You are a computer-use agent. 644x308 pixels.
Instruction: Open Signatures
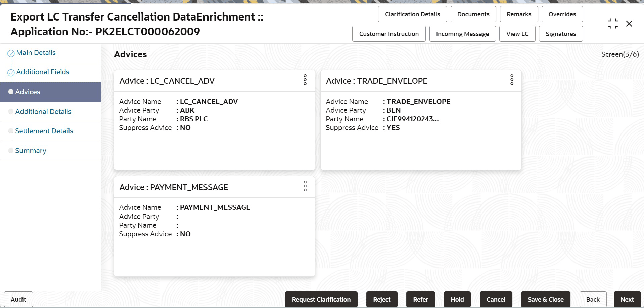(561, 34)
